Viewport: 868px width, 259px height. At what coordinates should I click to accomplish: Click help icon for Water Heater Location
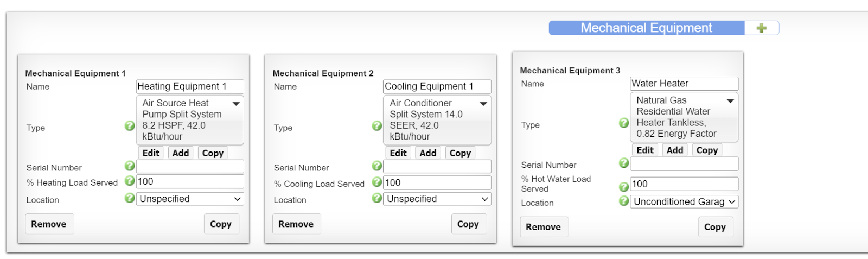(x=624, y=201)
